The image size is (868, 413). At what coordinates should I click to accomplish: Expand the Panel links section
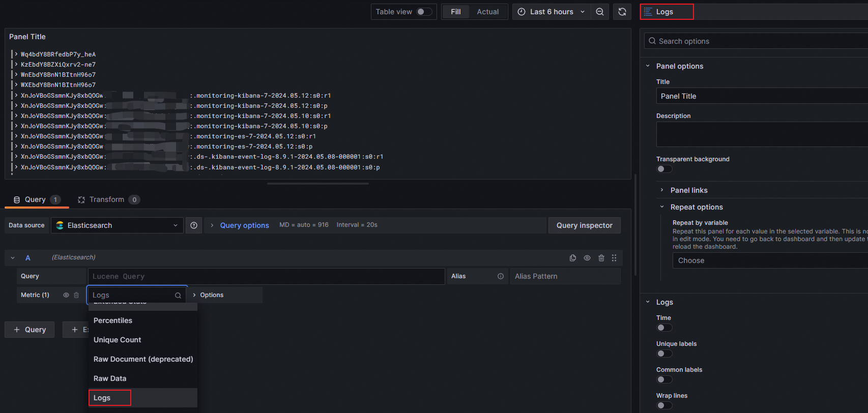688,190
